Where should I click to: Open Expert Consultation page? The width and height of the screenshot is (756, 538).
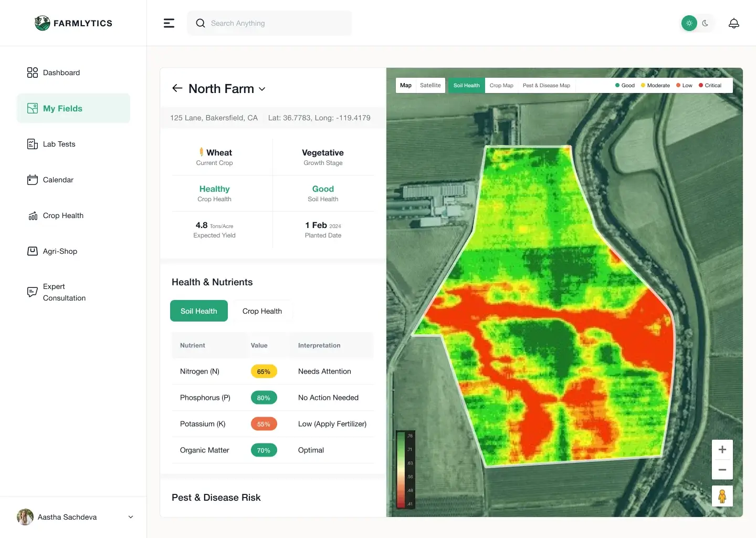(64, 292)
